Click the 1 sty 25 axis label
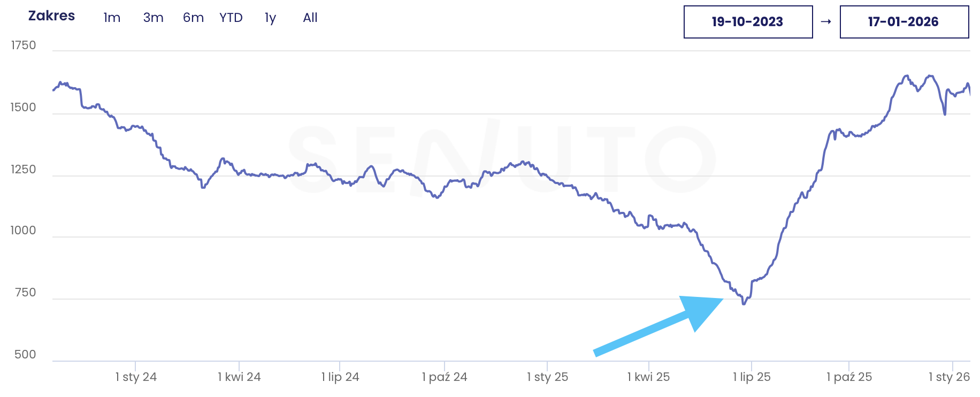The height and width of the screenshot is (397, 980). pos(547,377)
